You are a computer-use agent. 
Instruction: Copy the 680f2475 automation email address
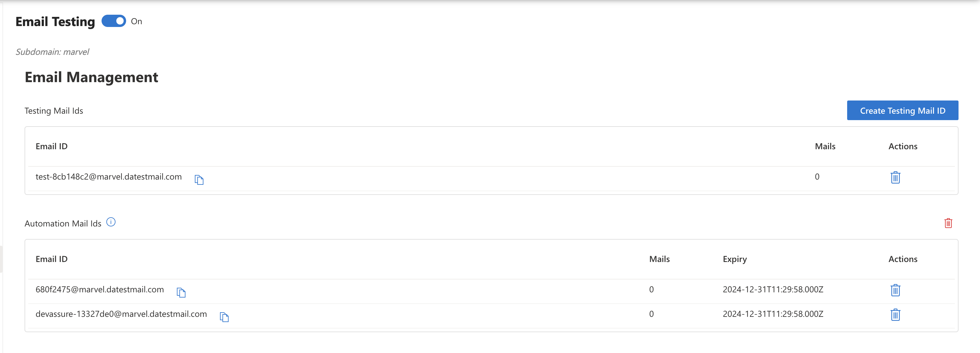pos(181,292)
